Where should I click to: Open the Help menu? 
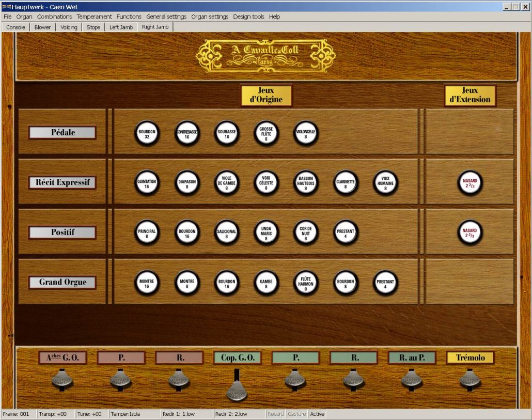point(274,17)
